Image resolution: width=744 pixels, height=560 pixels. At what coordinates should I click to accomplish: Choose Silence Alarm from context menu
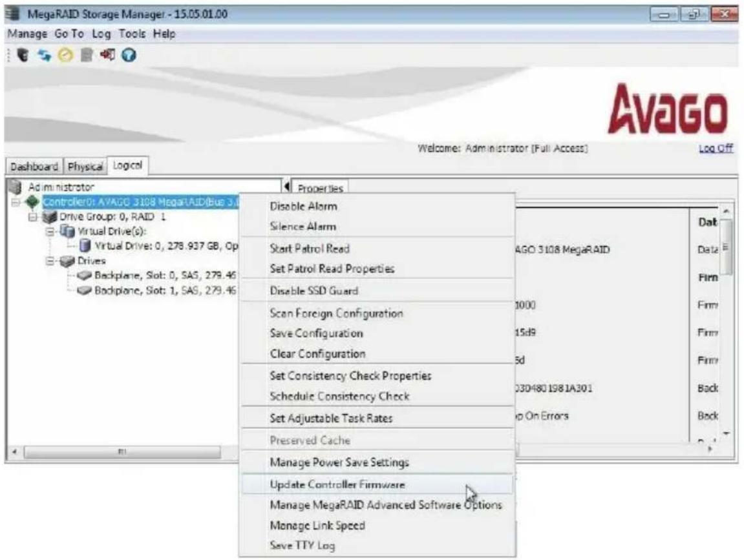click(x=377, y=227)
